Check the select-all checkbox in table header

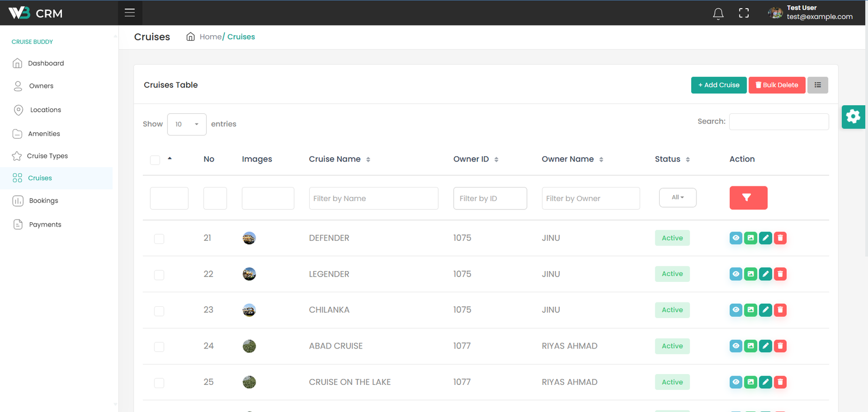pyautogui.click(x=155, y=160)
